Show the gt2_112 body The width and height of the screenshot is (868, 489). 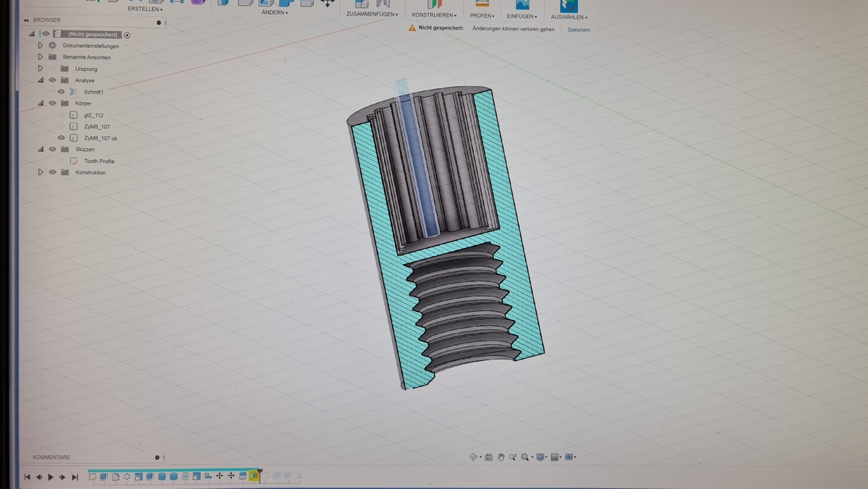tap(61, 115)
